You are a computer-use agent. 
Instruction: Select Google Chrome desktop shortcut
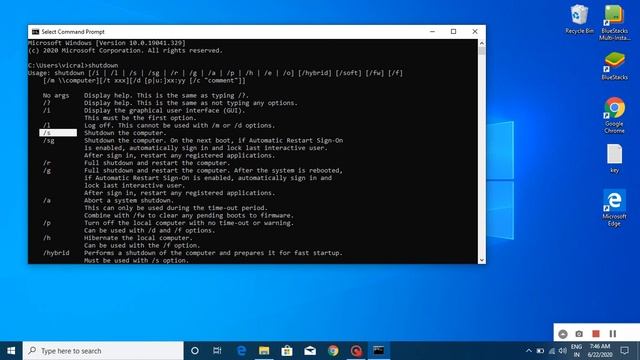coord(614,115)
